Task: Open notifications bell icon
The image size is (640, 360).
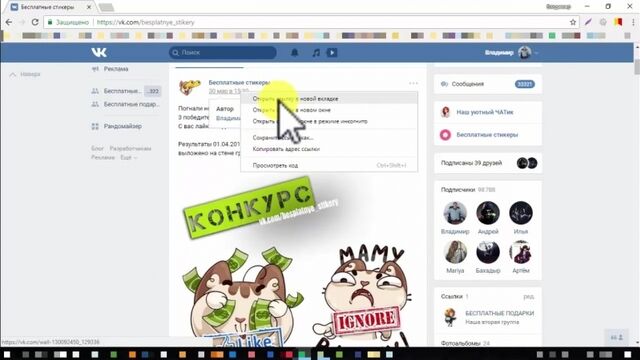Action: tap(294, 52)
